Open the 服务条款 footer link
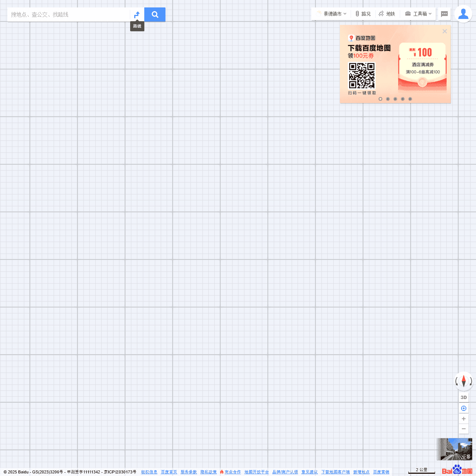Screen dimensions: 476x476 (189, 472)
